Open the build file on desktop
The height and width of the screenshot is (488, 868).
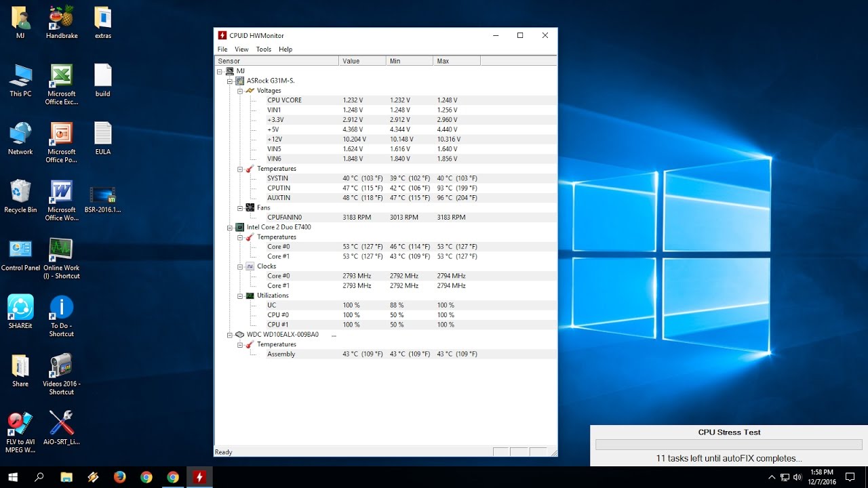103,81
